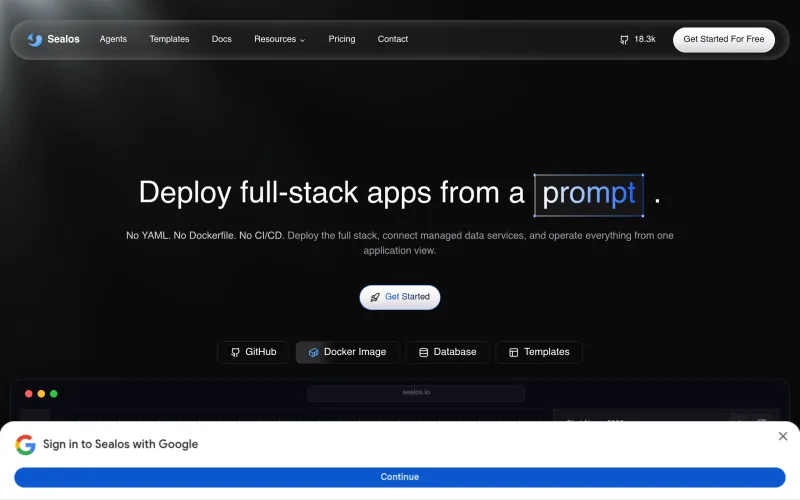This screenshot has width=800, height=500.
Task: Go to Templates in the navigation bar
Action: tap(169, 39)
